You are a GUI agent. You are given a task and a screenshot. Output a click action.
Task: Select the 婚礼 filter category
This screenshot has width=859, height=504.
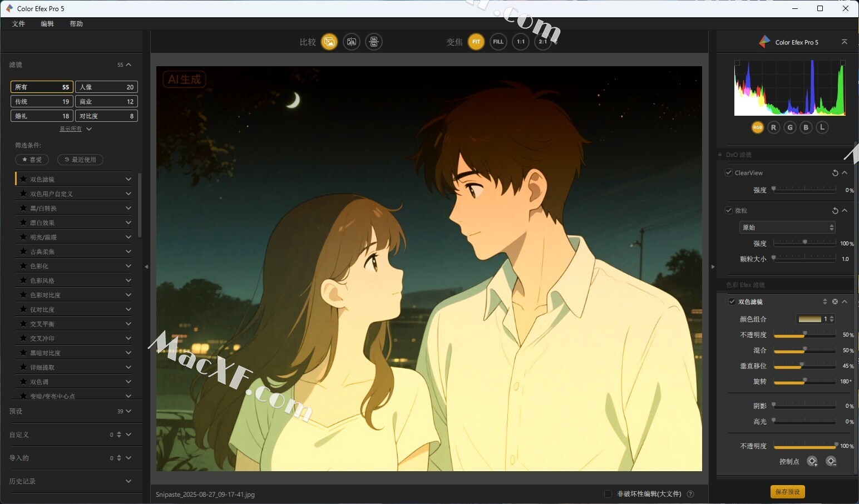(42, 116)
